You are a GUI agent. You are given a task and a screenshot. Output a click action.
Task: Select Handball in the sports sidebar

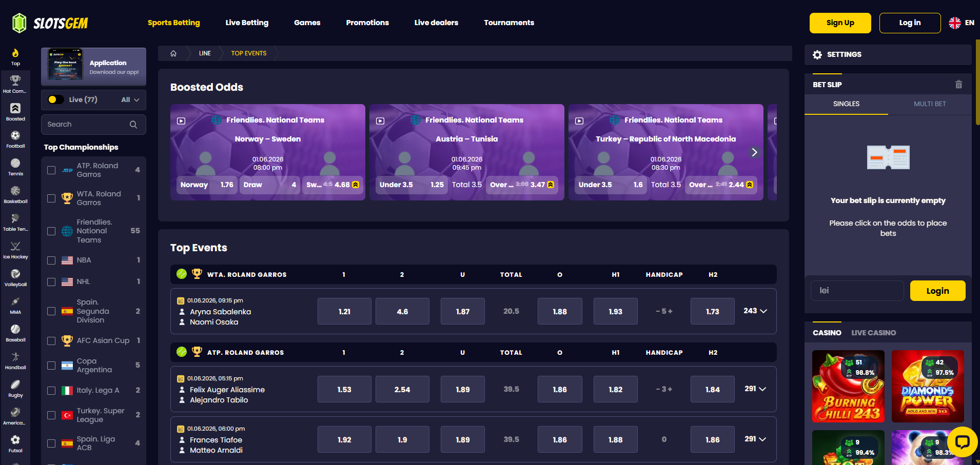point(15,361)
